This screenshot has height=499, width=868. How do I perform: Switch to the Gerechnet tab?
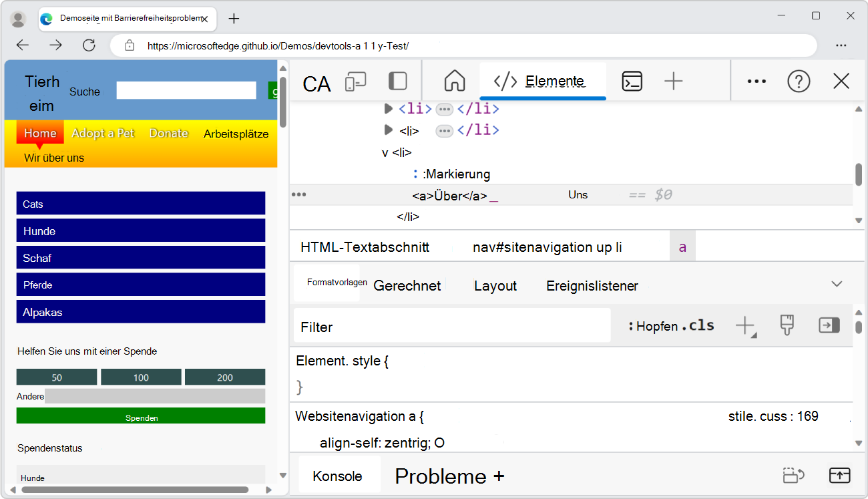(407, 285)
